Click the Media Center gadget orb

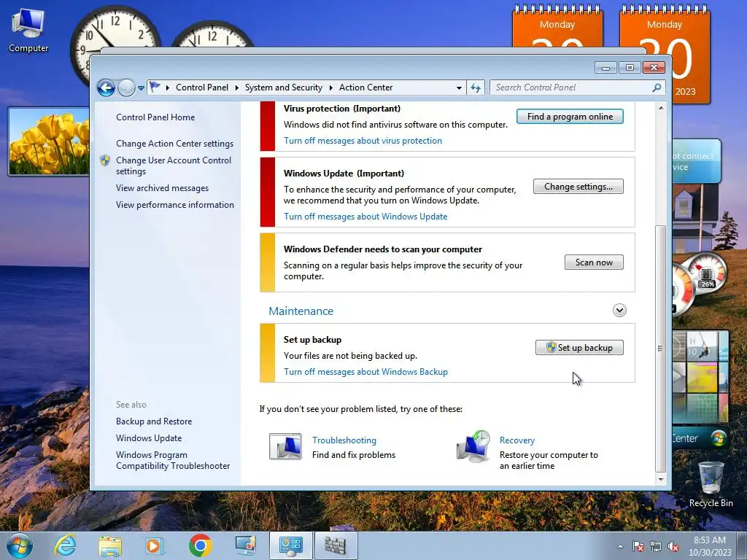coord(718,438)
